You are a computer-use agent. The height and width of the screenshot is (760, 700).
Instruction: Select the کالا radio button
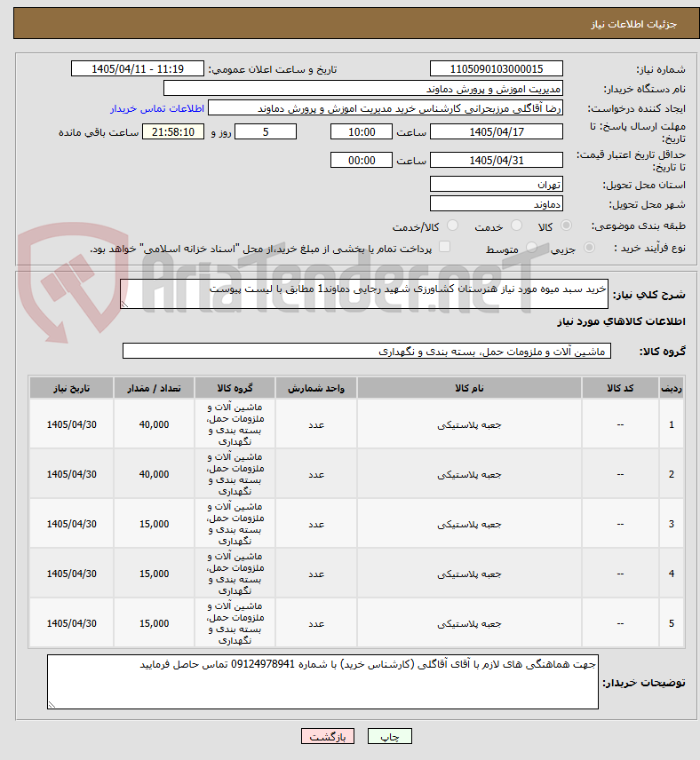pyautogui.click(x=566, y=226)
